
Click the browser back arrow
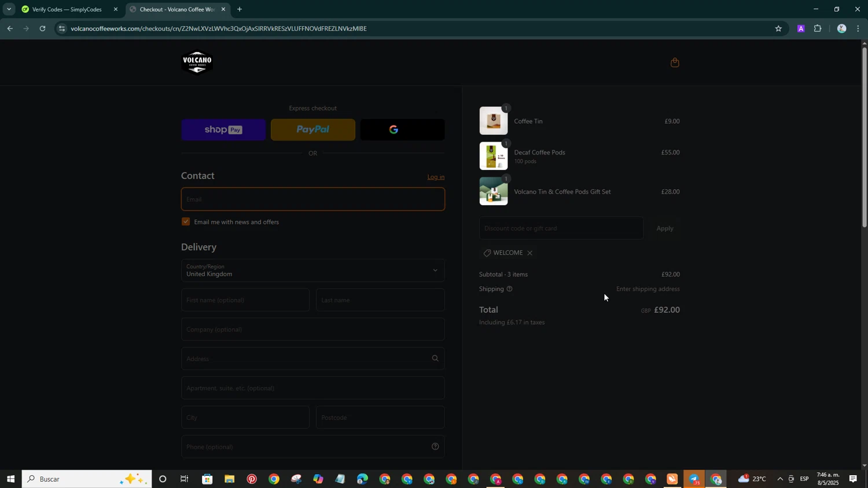point(9,28)
